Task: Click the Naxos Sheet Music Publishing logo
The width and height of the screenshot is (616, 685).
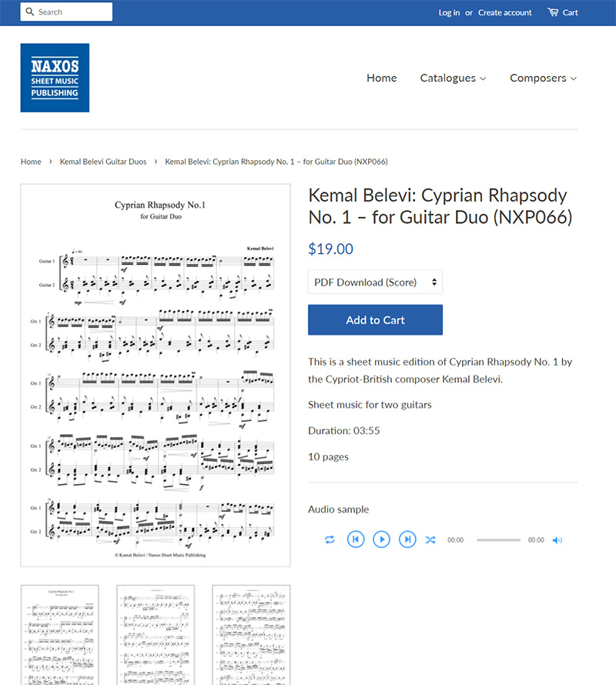Action: pyautogui.click(x=55, y=78)
